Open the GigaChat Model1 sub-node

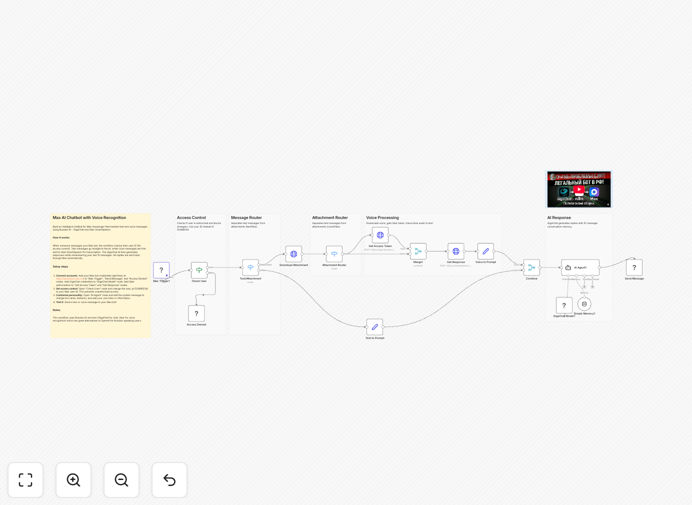[x=564, y=305]
